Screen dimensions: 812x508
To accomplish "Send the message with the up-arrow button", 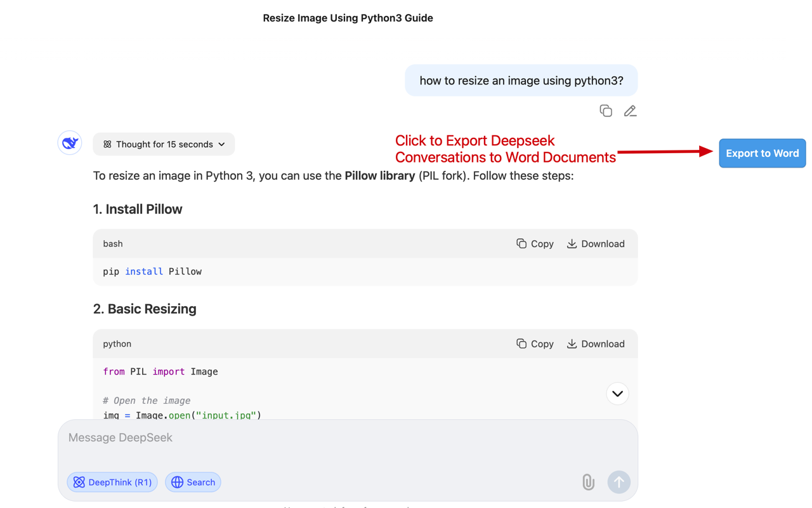I will coord(619,482).
